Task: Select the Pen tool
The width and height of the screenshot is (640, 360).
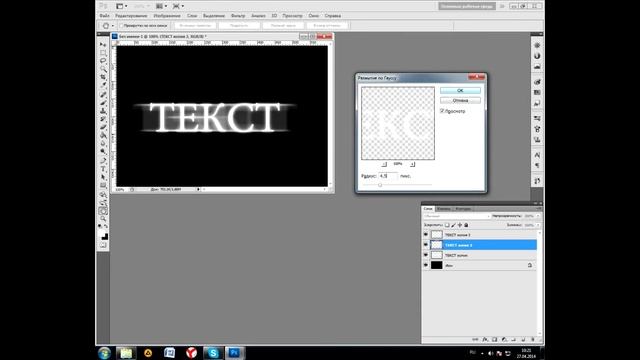Action: point(103,160)
